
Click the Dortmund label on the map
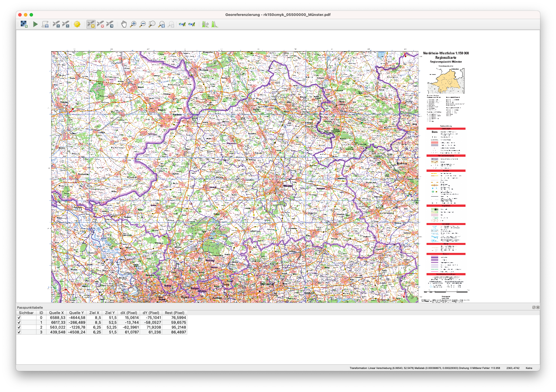coord(267,284)
